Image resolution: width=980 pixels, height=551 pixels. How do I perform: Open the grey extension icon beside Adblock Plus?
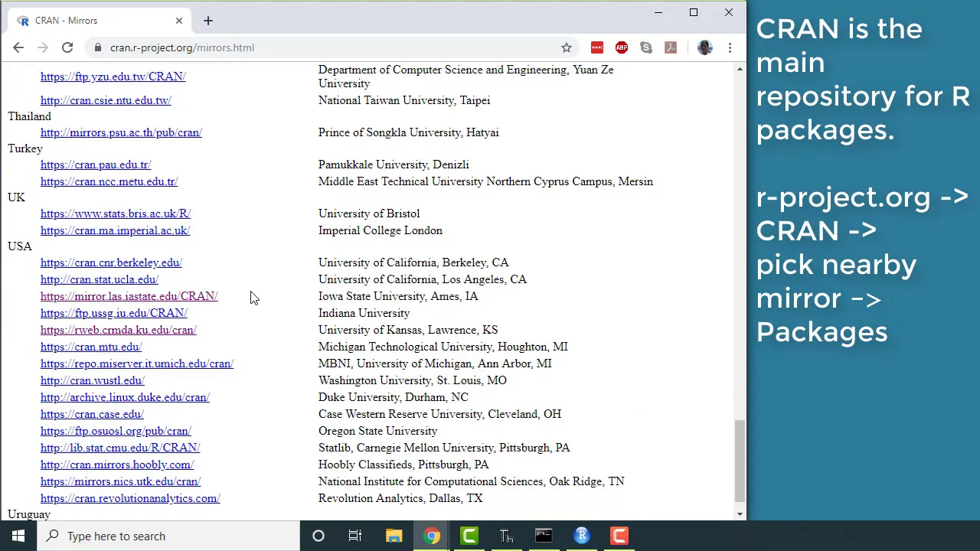[x=646, y=47]
